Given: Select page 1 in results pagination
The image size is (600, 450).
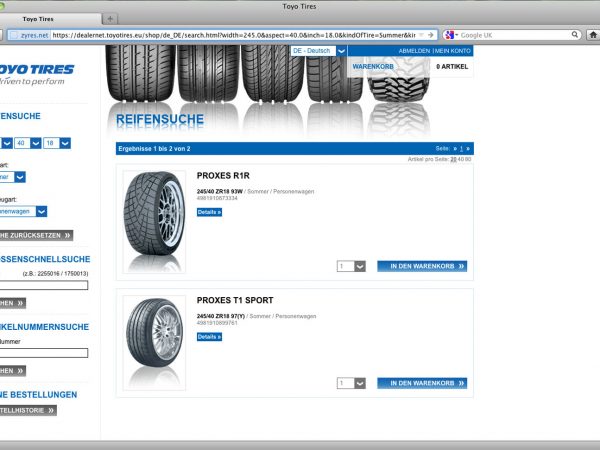Looking at the screenshot, I should click(461, 148).
